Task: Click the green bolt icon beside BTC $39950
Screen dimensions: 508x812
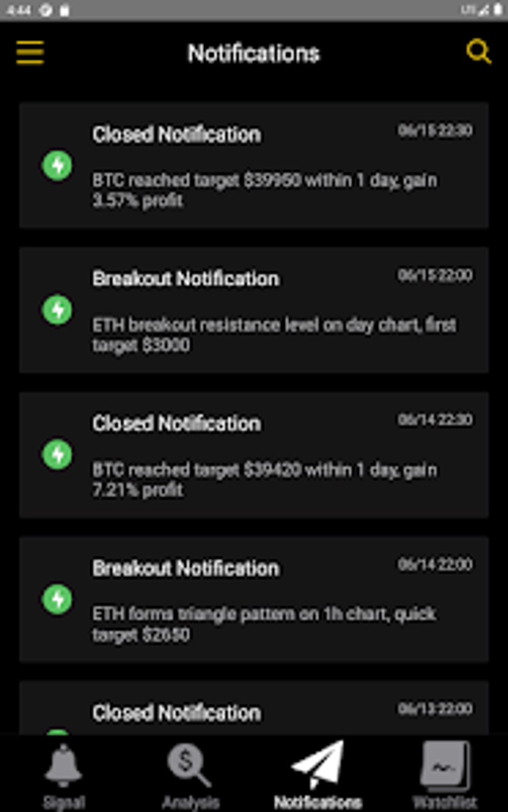Action: (57, 165)
